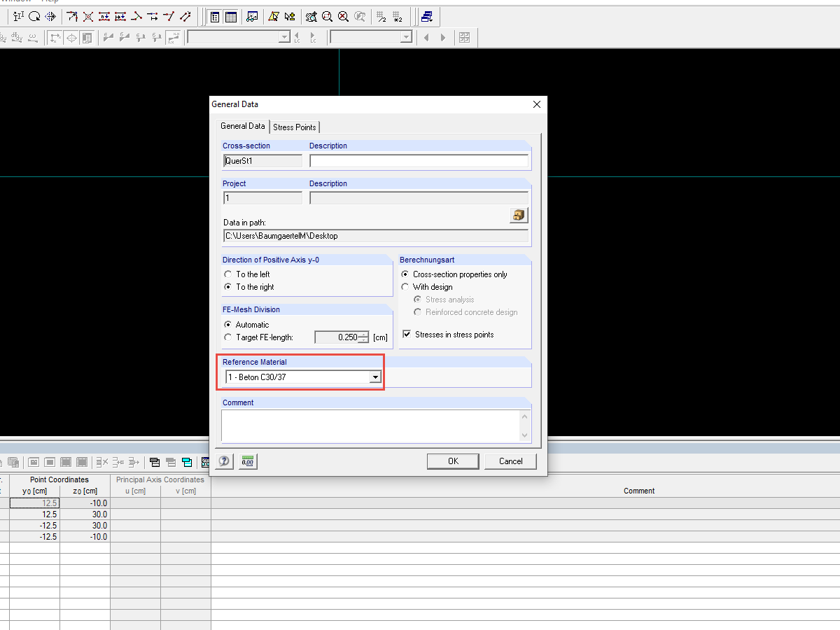Close the General Data dialog
Screen dimensions: 840x630
pos(537,104)
